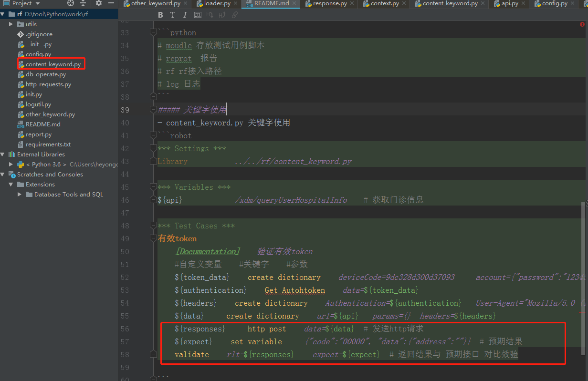This screenshot has height=381, width=588.
Task: Click the monospace code-span toolbar icon
Action: click(x=198, y=15)
